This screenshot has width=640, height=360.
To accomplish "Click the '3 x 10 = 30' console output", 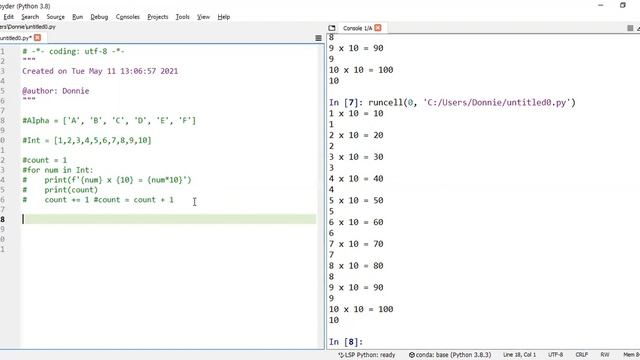I will [x=356, y=157].
